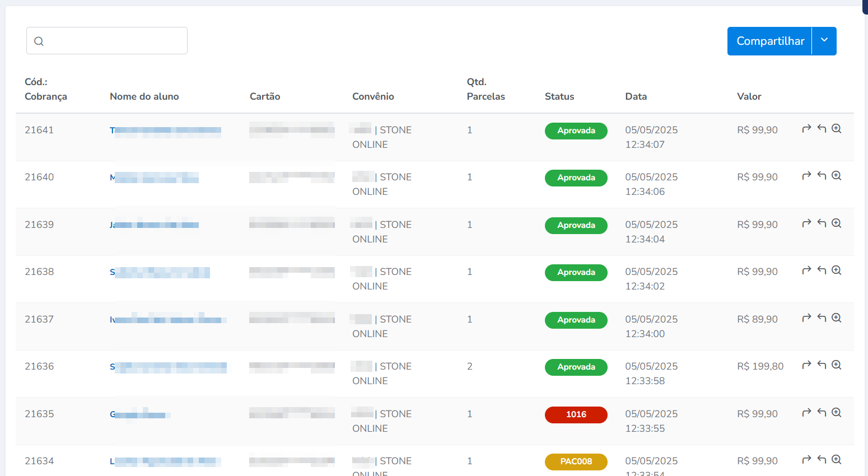Open student name link in row 21636
This screenshot has width=868, height=476.
click(168, 367)
